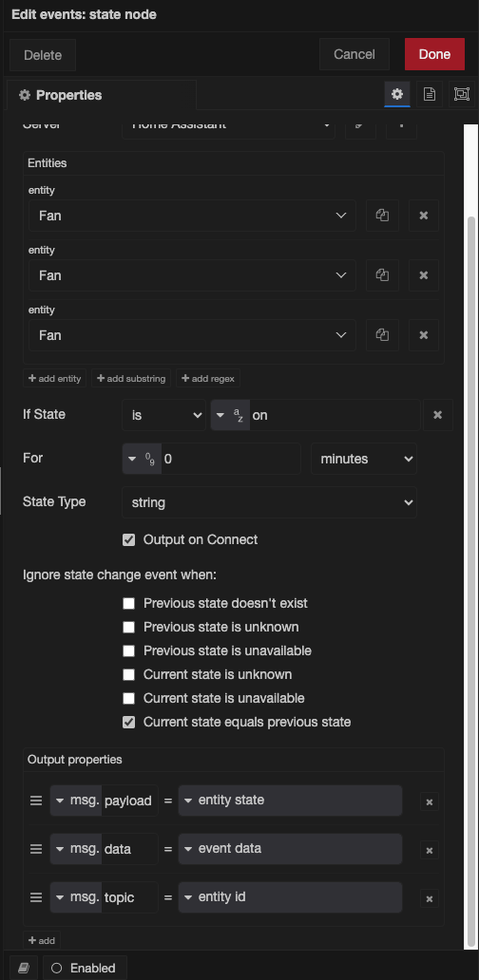Toggle the Enabled node state button

tap(85, 968)
